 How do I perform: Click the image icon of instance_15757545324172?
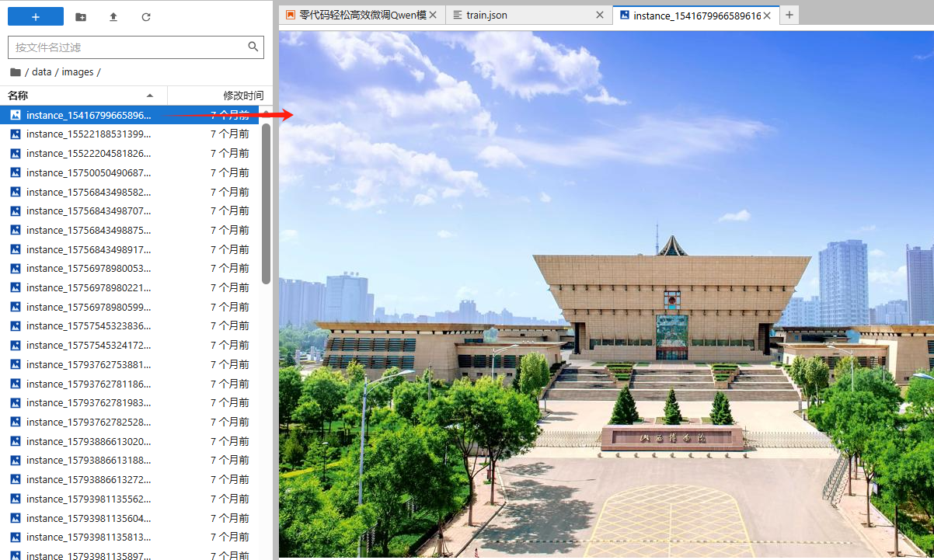pos(15,345)
